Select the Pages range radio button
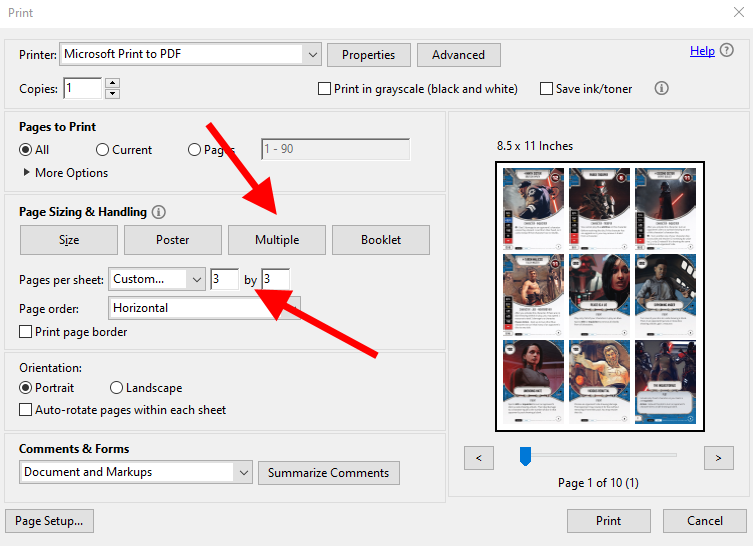753x546 pixels. [194, 150]
